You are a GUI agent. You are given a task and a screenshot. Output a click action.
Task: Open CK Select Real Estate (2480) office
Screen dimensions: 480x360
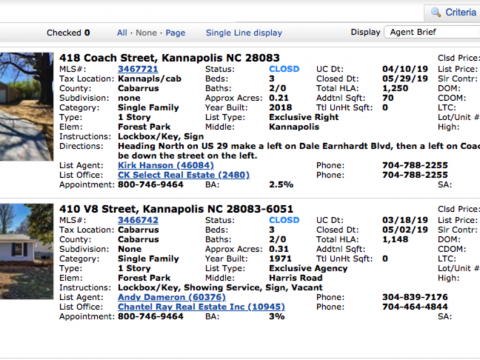point(184,175)
